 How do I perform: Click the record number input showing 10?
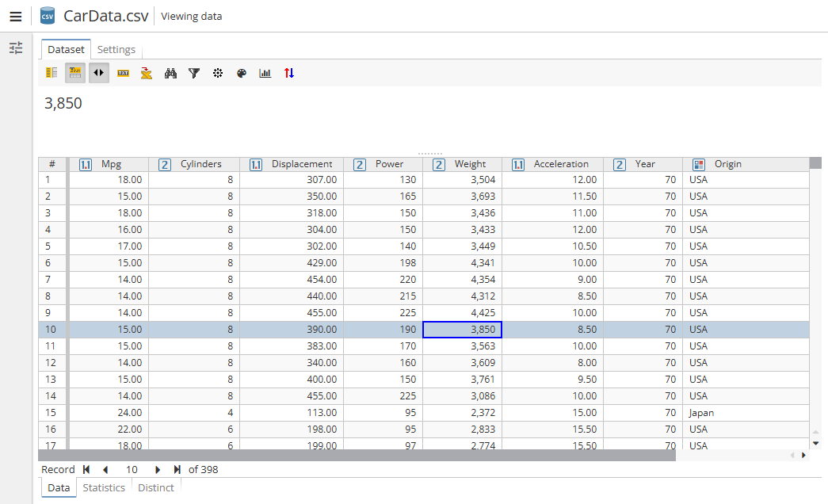pyautogui.click(x=132, y=469)
